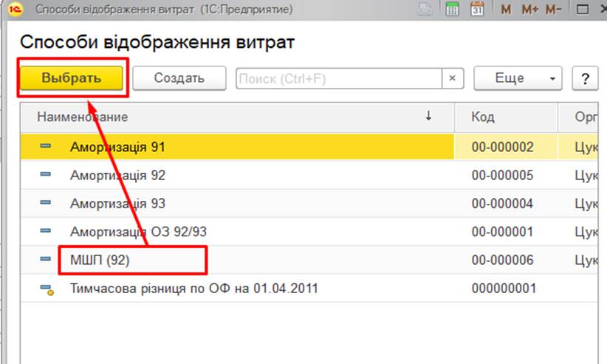Open the calendar icon showing 31
The image size is (607, 364).
(476, 10)
